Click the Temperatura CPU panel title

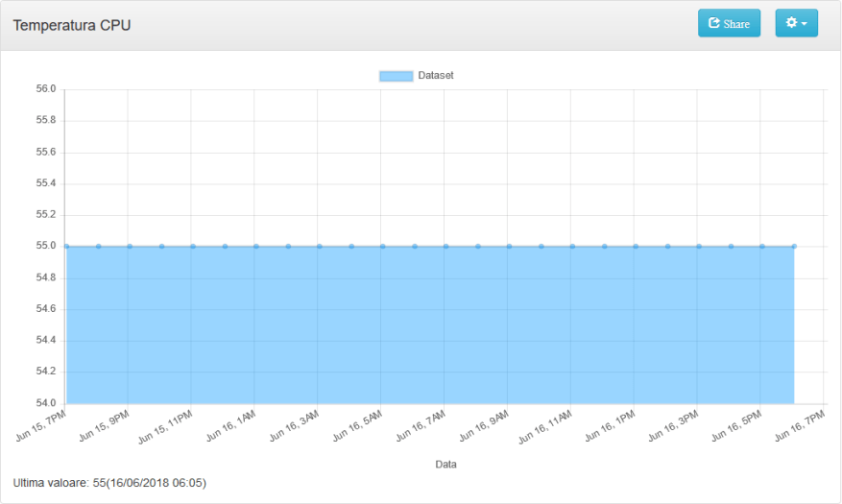tap(72, 25)
